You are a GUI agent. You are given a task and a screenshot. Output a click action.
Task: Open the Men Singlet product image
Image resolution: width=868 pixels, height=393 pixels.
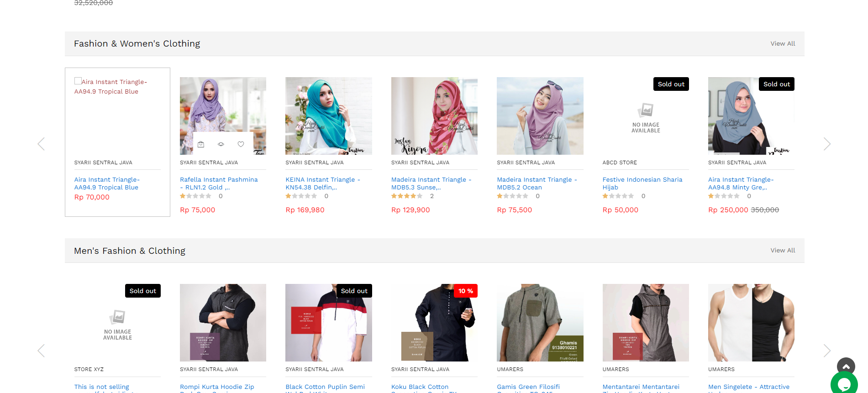pos(751,323)
